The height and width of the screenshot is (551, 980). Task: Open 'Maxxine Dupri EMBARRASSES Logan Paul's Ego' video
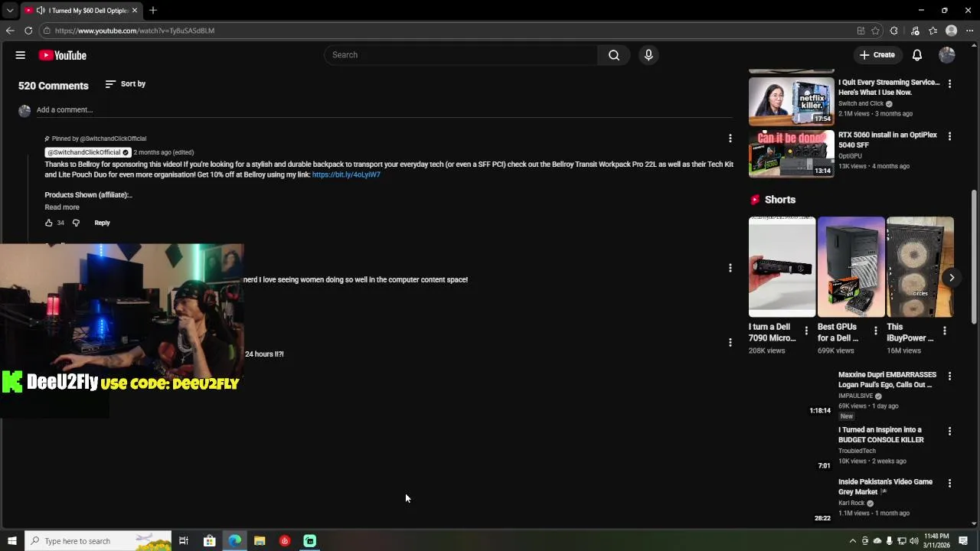[x=887, y=380]
